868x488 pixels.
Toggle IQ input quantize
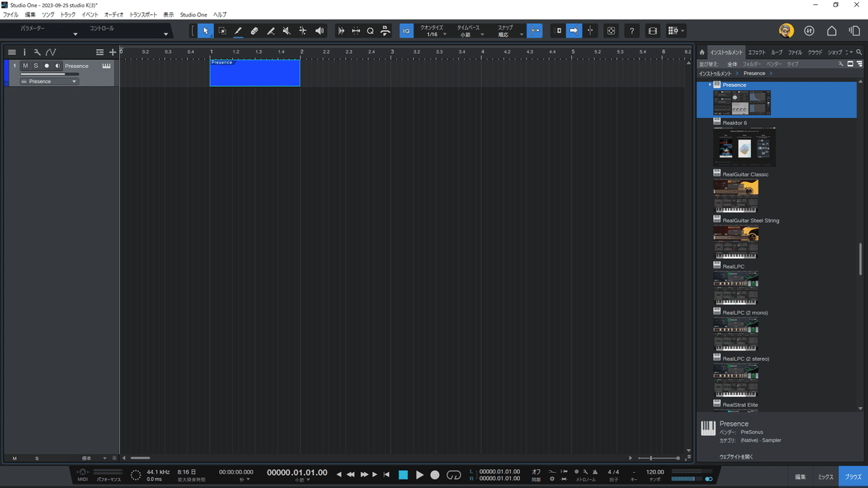(407, 31)
